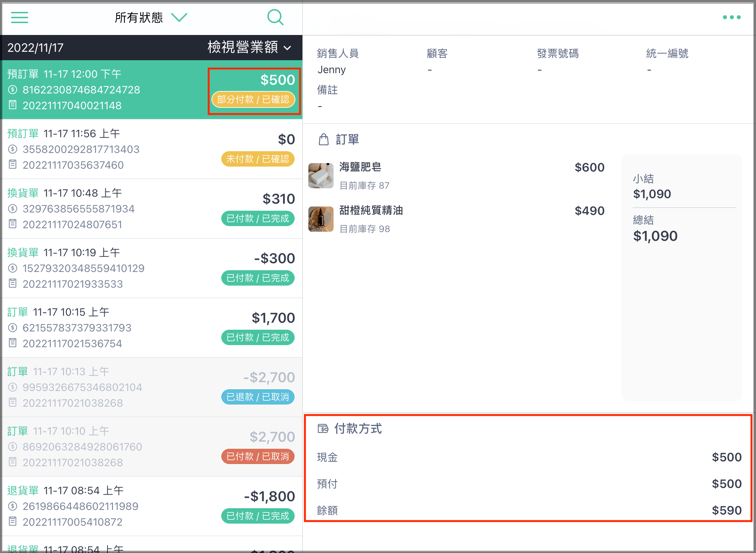Open cancelled order 8692063284928061760
The height and width of the screenshot is (553, 756).
152,447
